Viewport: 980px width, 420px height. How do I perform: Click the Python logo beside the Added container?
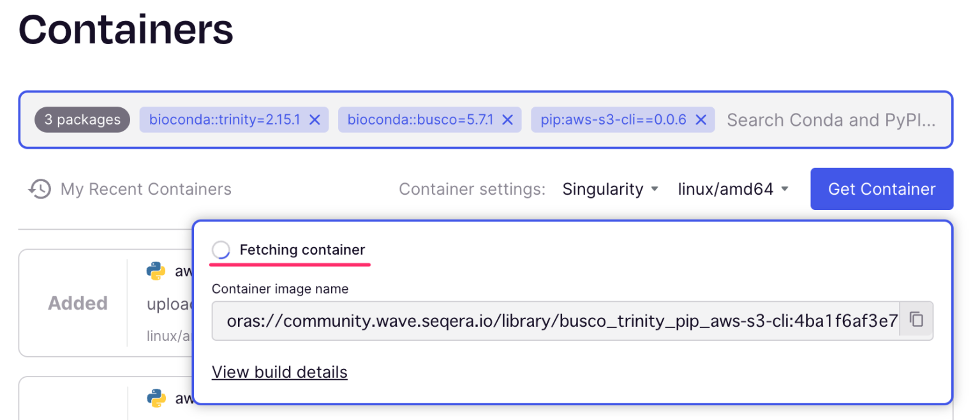[155, 271]
